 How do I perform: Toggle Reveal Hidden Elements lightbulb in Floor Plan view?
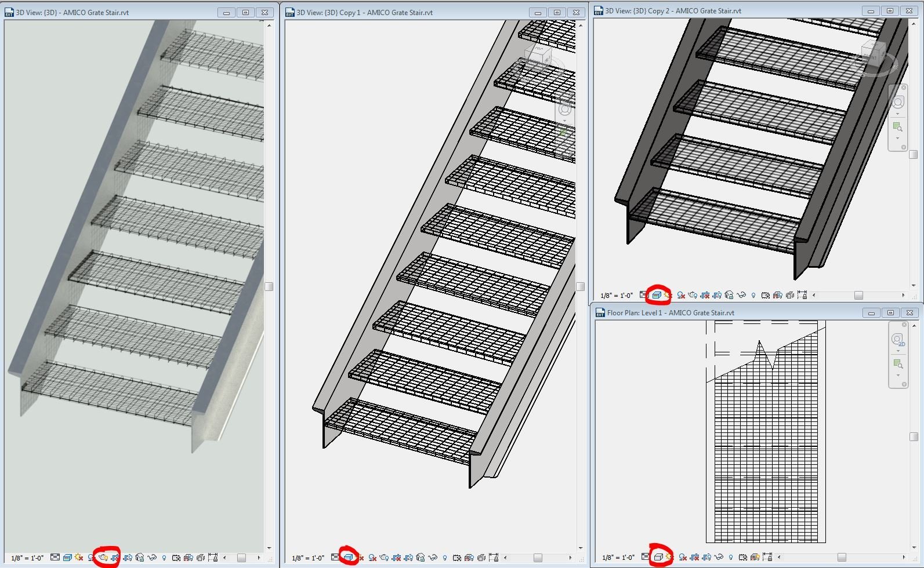[x=731, y=558]
